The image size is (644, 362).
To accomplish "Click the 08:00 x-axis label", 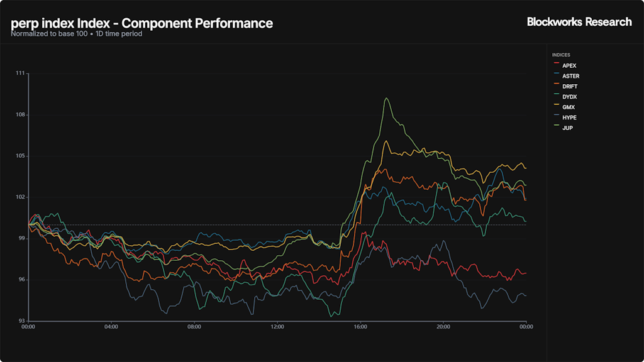I will coord(194,327).
